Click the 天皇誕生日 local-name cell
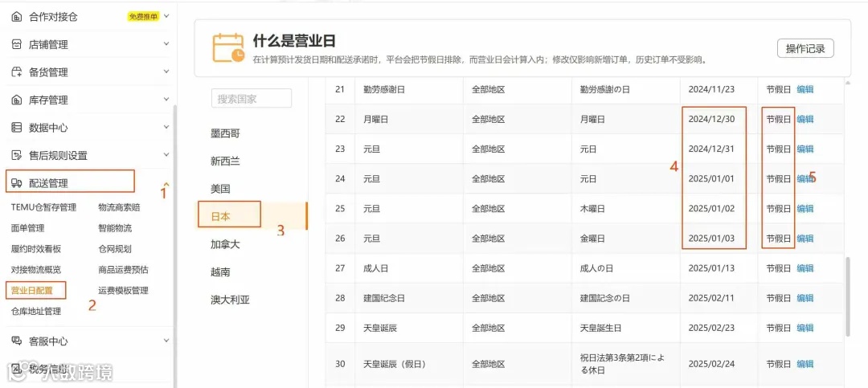This screenshot has width=868, height=388. point(600,329)
